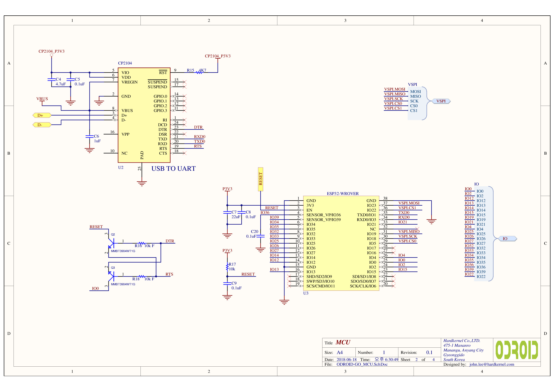
Task: Select the C20 0.1uF capacitor
Action: tap(260, 236)
